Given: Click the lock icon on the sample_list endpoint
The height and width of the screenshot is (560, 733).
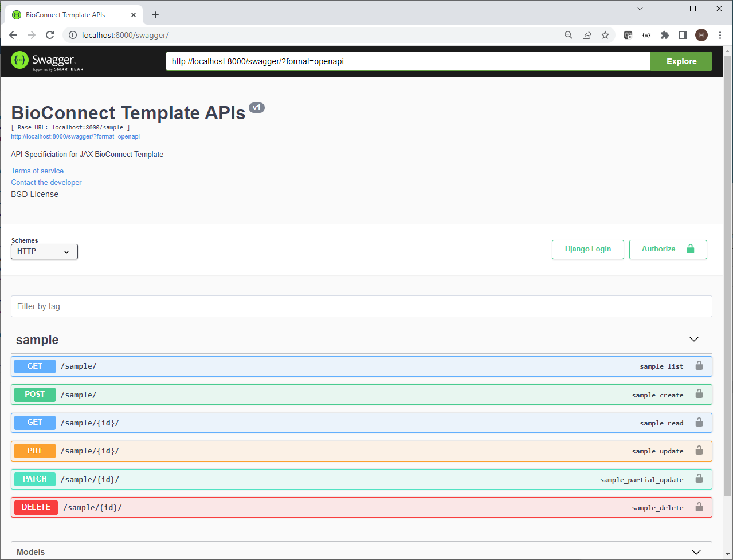Looking at the screenshot, I should click(699, 365).
